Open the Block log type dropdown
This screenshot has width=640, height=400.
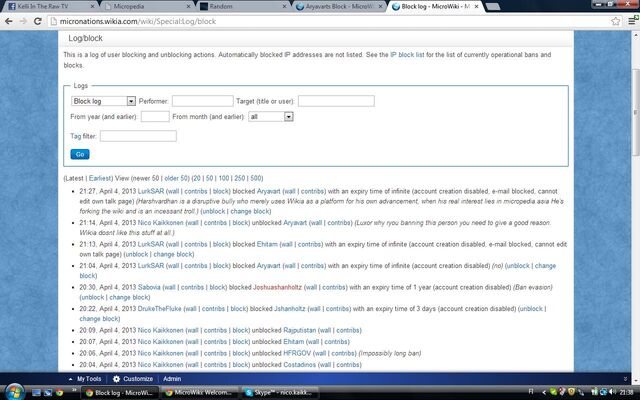tap(103, 101)
